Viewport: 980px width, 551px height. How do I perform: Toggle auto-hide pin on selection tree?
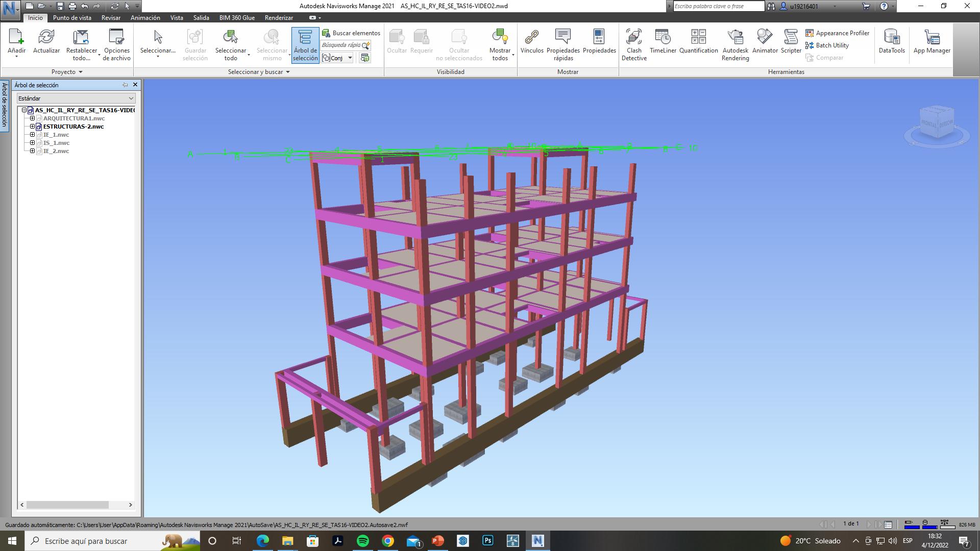(125, 85)
